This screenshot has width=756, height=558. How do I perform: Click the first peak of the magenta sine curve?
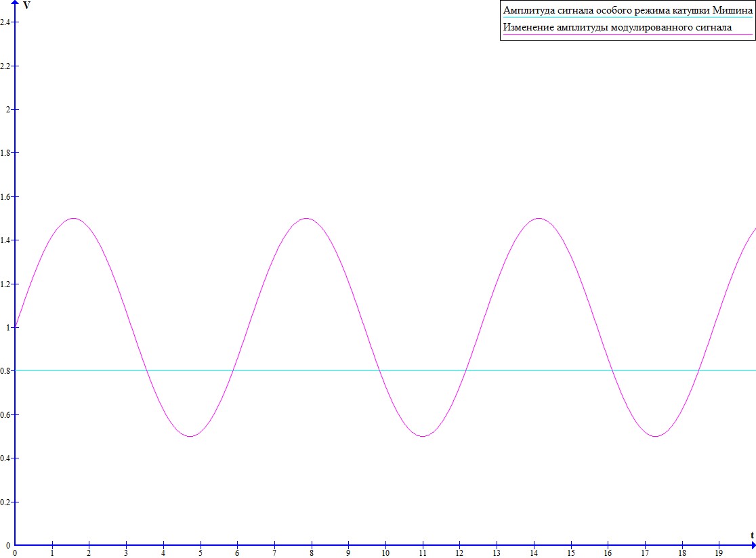pyautogui.click(x=73, y=218)
